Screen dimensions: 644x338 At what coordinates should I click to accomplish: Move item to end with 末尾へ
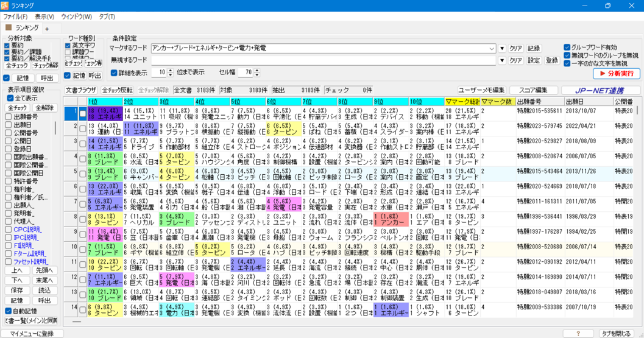(44, 280)
